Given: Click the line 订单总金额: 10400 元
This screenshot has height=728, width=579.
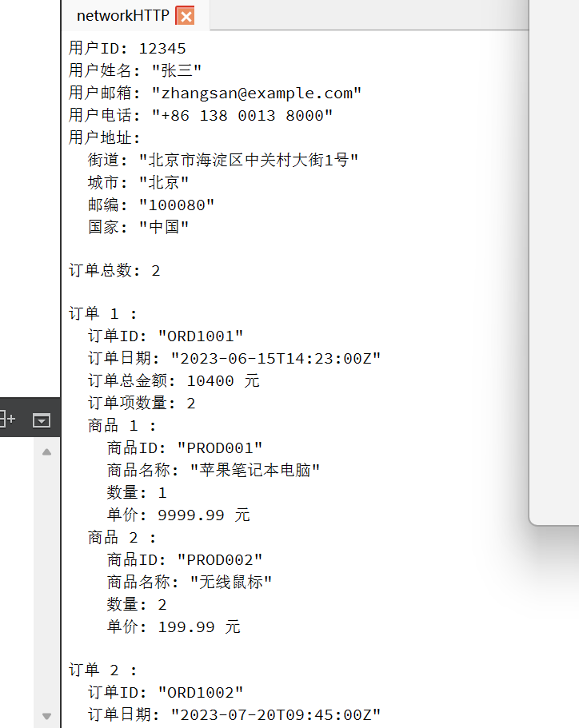Looking at the screenshot, I should pos(174,380).
